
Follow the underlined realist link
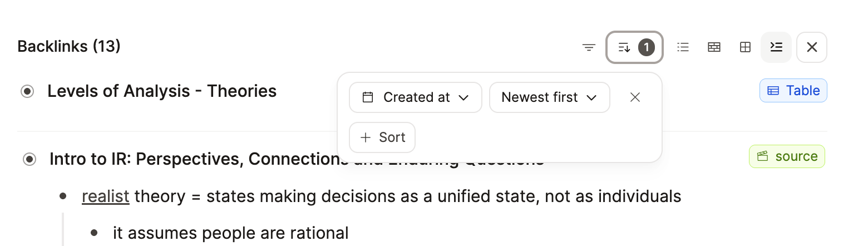click(106, 196)
